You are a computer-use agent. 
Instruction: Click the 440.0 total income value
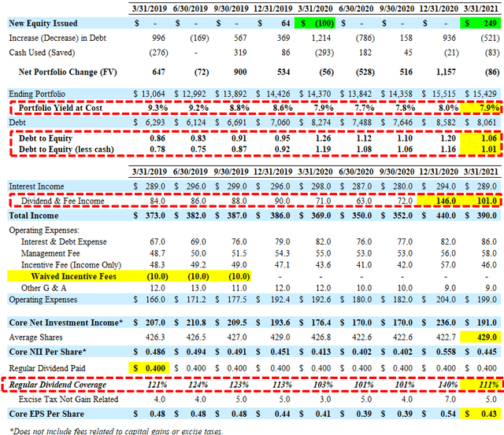446,216
